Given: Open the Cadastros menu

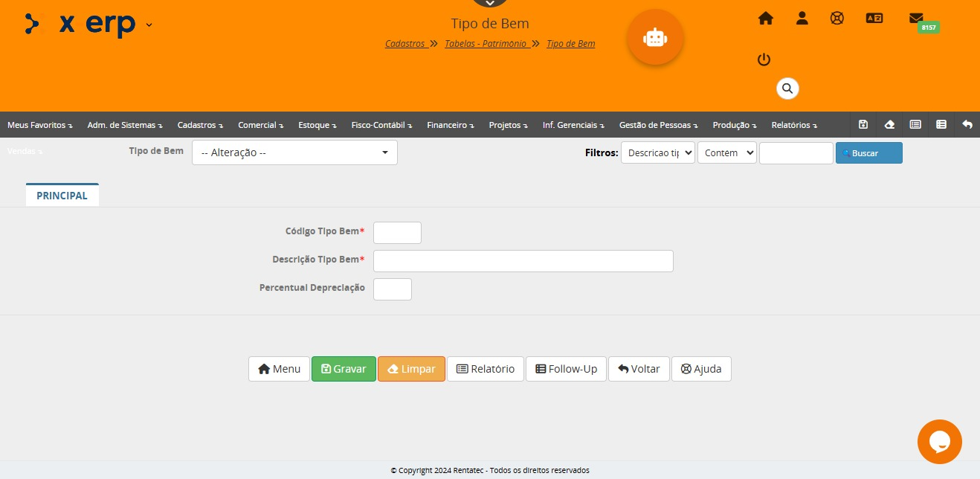Looking at the screenshot, I should point(199,125).
